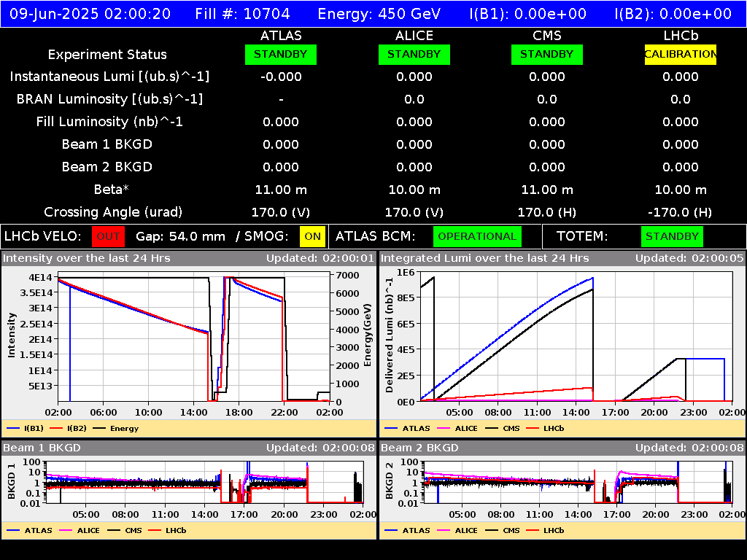
Task: Click CMS crossing angle 170.0 (H)
Action: (547, 212)
